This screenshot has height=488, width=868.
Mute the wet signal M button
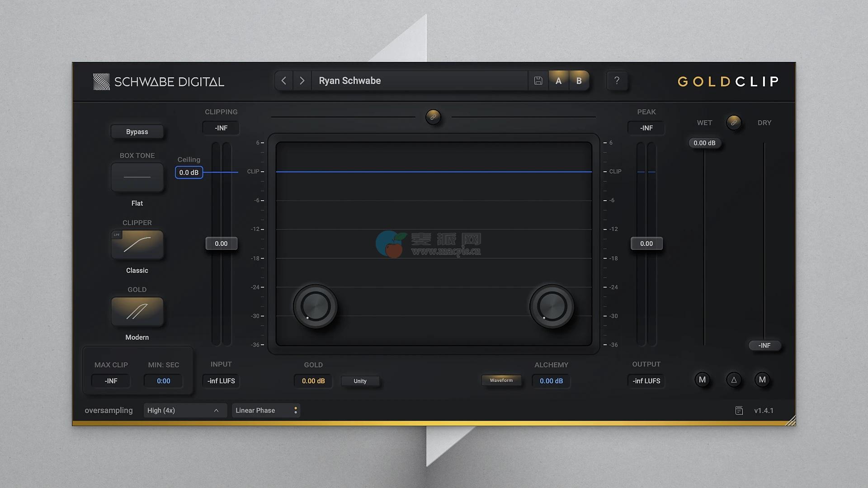(x=702, y=380)
